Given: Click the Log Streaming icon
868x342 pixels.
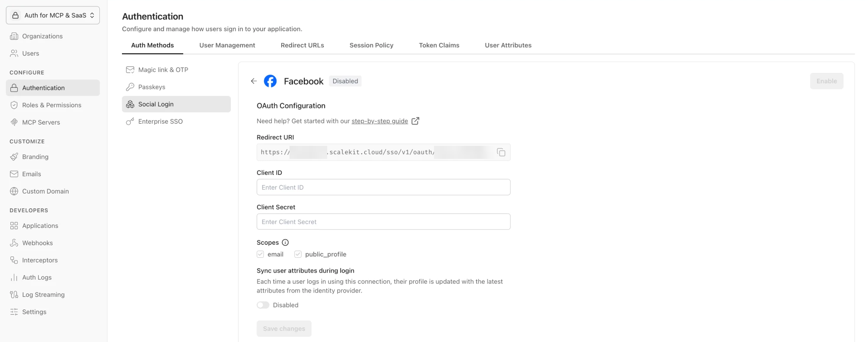Looking at the screenshot, I should pos(14,295).
